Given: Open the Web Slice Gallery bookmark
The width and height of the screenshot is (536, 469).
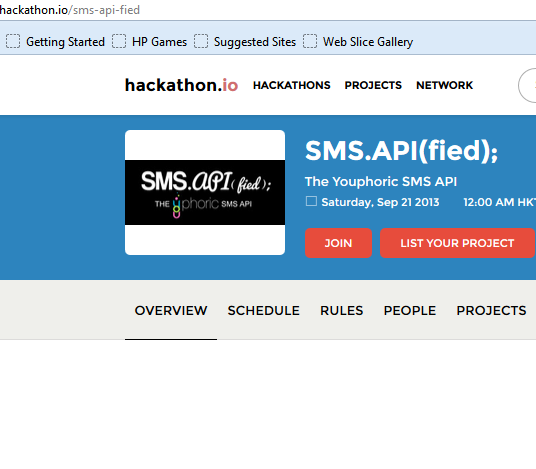Looking at the screenshot, I should coord(358,42).
